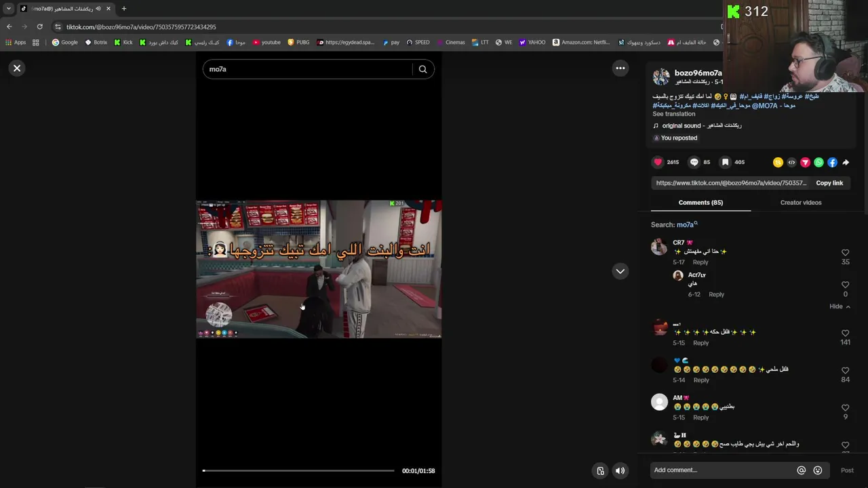The width and height of the screenshot is (868, 488).
Task: Switch to the Creator videos tab
Action: click(x=801, y=203)
